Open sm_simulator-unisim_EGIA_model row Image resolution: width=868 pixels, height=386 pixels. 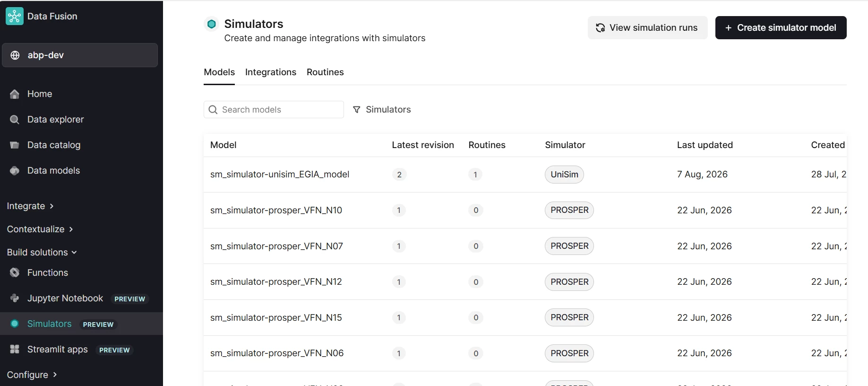click(525, 175)
